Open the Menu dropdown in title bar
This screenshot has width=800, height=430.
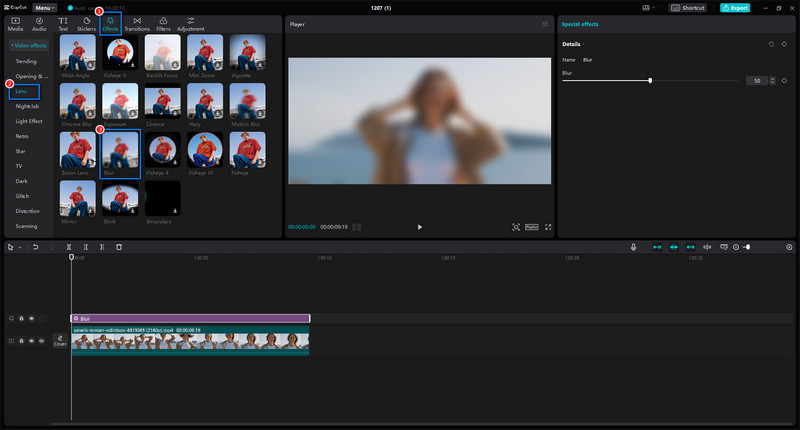(x=44, y=7)
